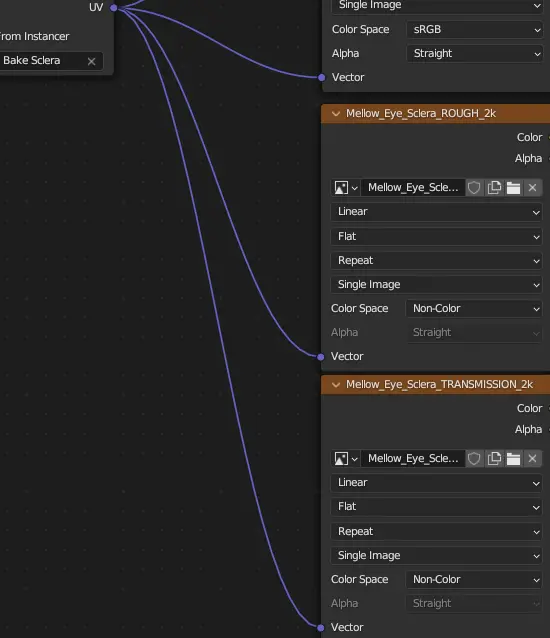
Task: Collapse the Mellow_Eye_Sclera_TRANSMISSION_2k node
Action: pyautogui.click(x=336, y=385)
